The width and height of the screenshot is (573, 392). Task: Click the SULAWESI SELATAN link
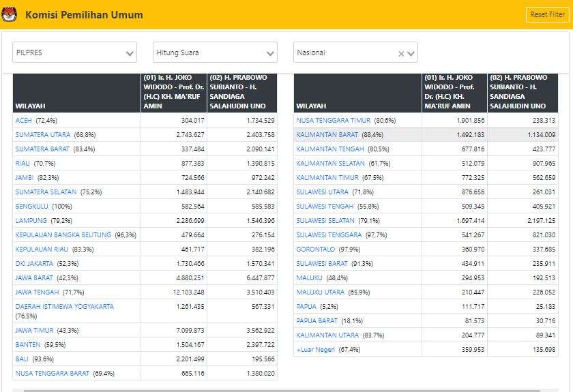pos(325,220)
